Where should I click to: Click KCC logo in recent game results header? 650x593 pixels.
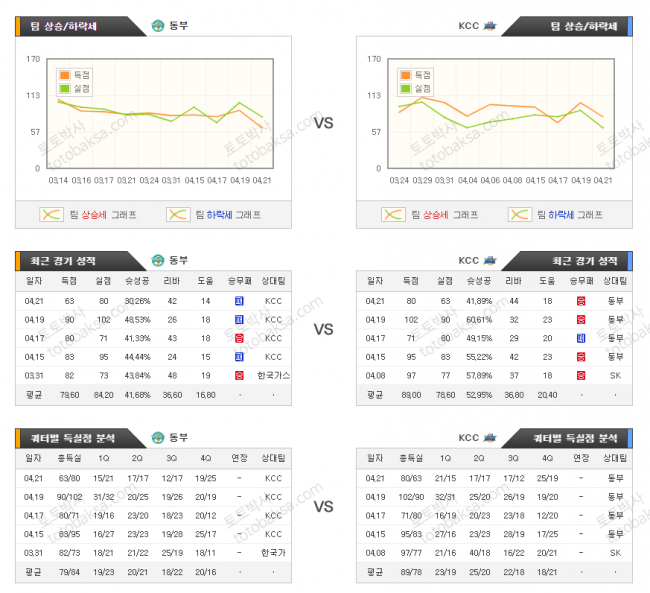point(490,260)
